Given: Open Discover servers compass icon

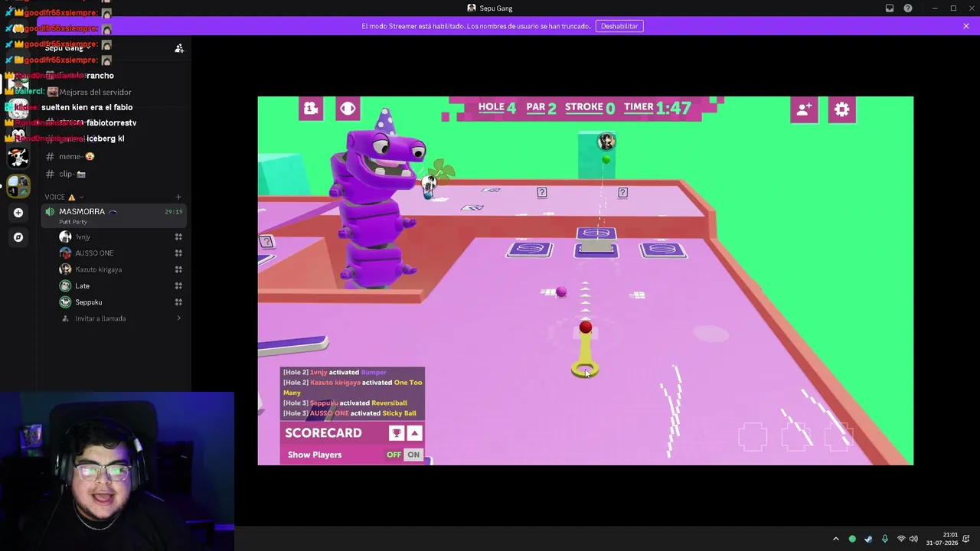Looking at the screenshot, I should 18,237.
